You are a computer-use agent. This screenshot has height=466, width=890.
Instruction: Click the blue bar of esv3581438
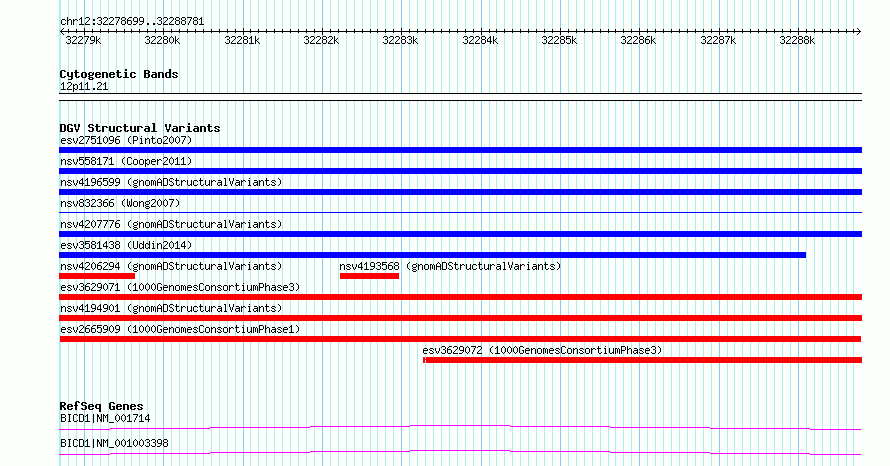(x=433, y=255)
